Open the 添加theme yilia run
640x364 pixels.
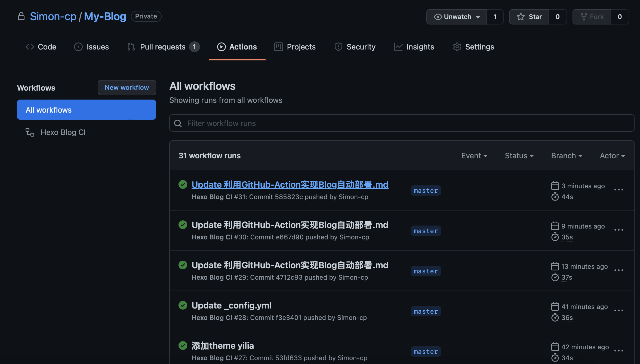click(x=223, y=346)
